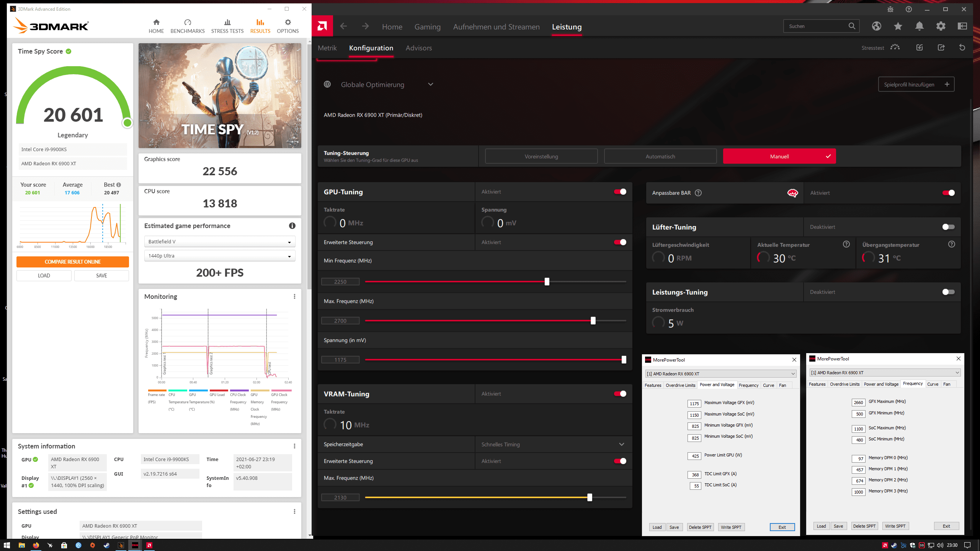Click GPU Max. Frequenz slider handle

click(593, 321)
